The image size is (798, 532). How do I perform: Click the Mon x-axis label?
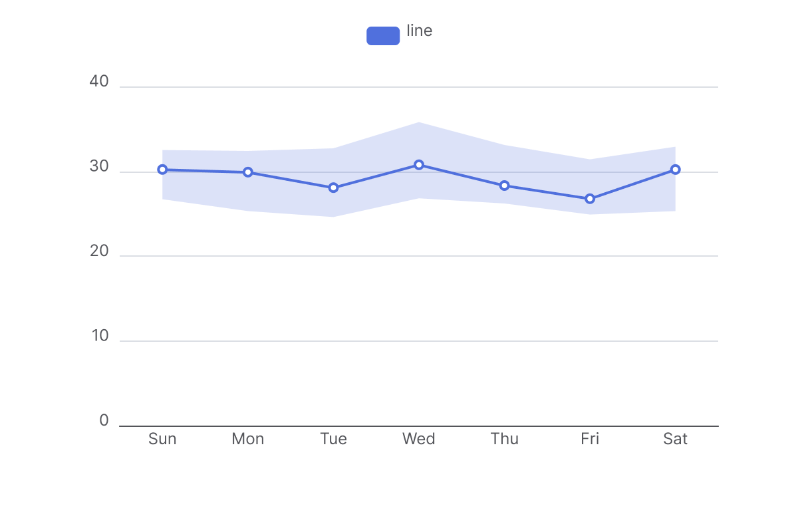point(248,439)
